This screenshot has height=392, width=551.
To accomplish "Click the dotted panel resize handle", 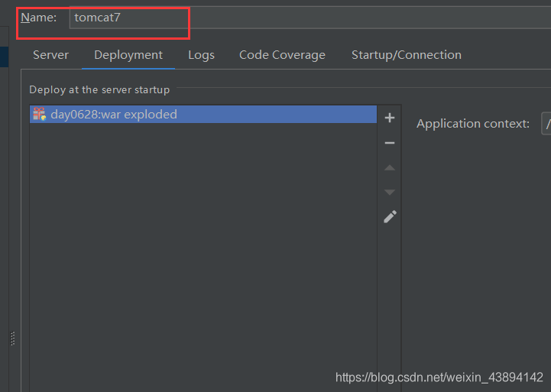I will pos(13,339).
